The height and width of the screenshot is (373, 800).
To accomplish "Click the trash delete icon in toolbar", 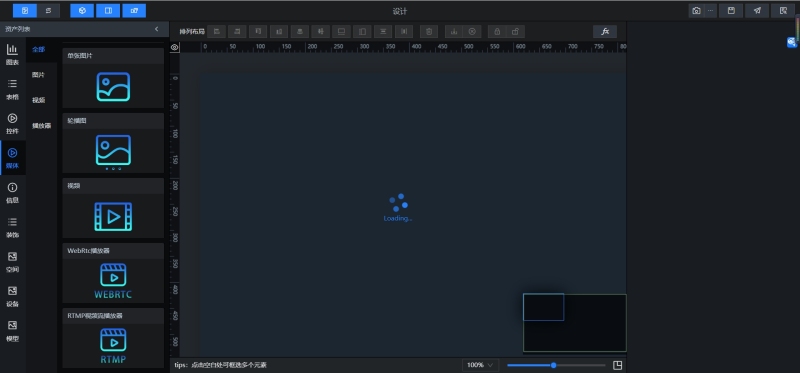I will coord(429,32).
